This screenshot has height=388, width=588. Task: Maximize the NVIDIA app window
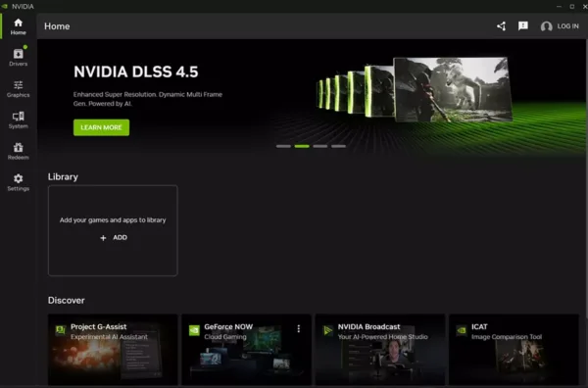572,7
